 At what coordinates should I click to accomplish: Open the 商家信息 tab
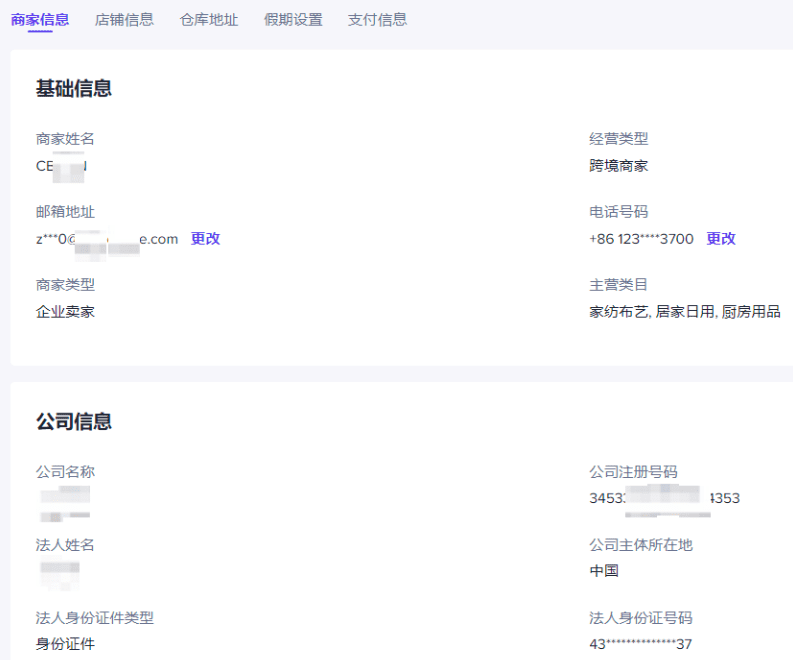[40, 20]
